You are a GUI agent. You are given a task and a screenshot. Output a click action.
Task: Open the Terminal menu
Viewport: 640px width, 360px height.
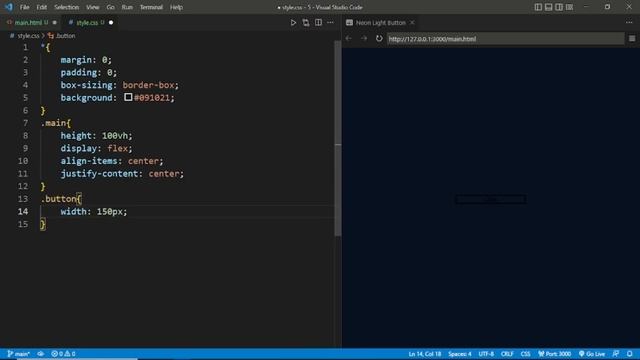[x=151, y=7]
